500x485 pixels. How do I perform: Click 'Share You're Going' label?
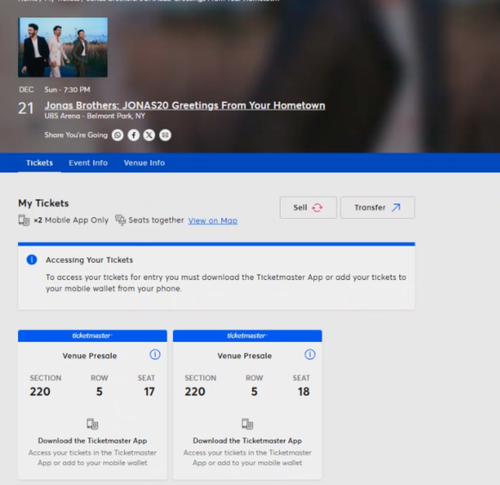point(76,135)
